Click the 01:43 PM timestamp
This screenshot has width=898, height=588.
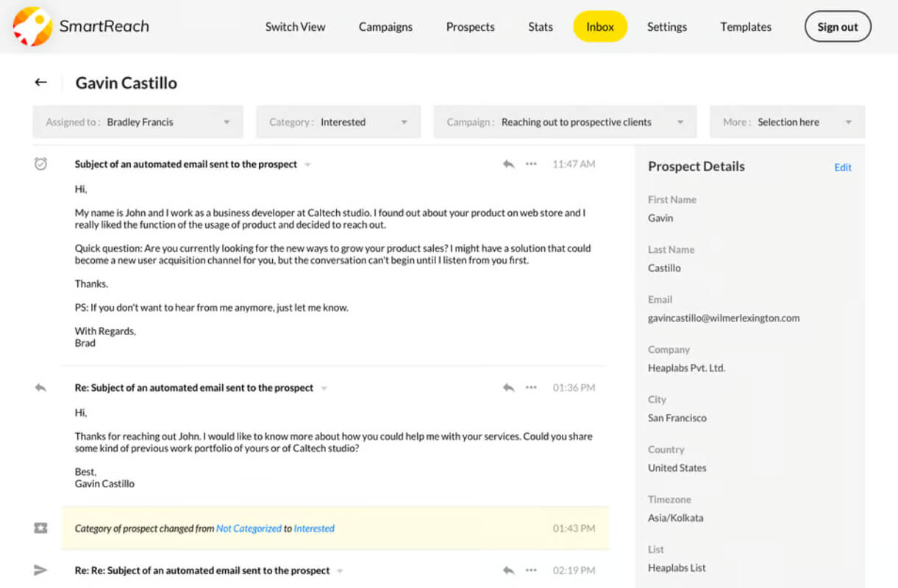[x=574, y=528]
